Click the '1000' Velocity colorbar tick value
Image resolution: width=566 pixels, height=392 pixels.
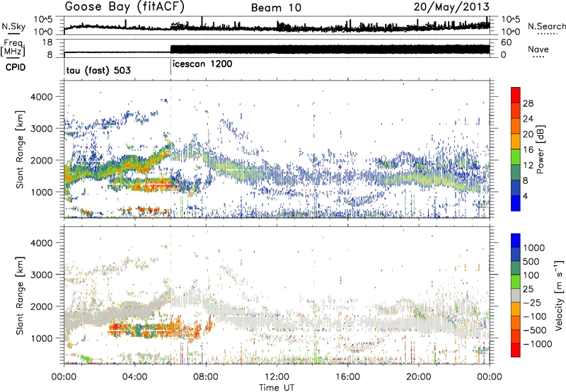533,248
